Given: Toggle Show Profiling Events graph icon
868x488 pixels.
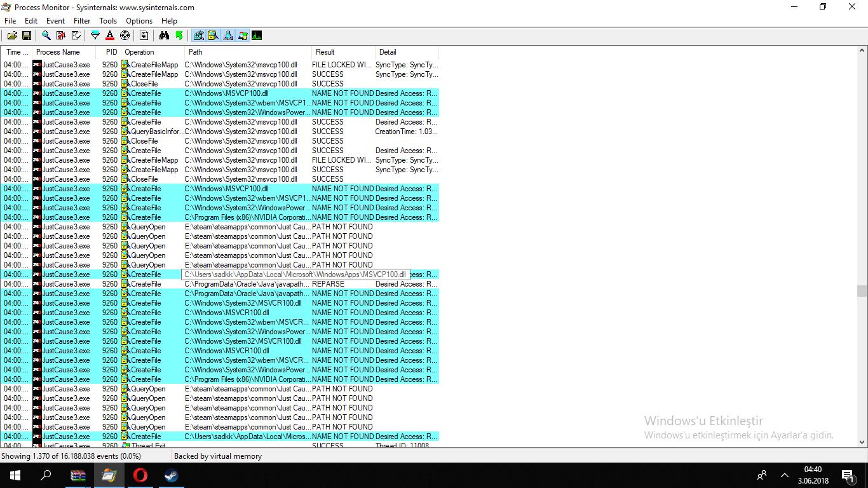Looking at the screenshot, I should 257,36.
